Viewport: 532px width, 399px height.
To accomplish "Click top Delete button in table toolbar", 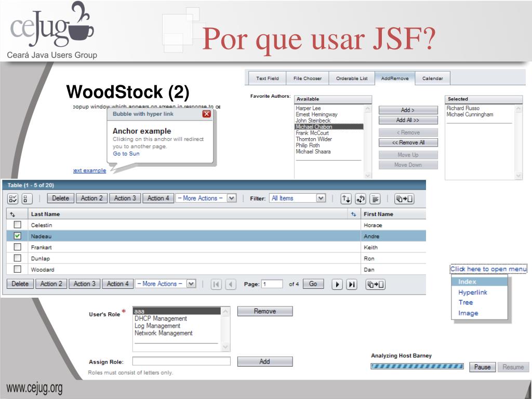I will [x=60, y=198].
